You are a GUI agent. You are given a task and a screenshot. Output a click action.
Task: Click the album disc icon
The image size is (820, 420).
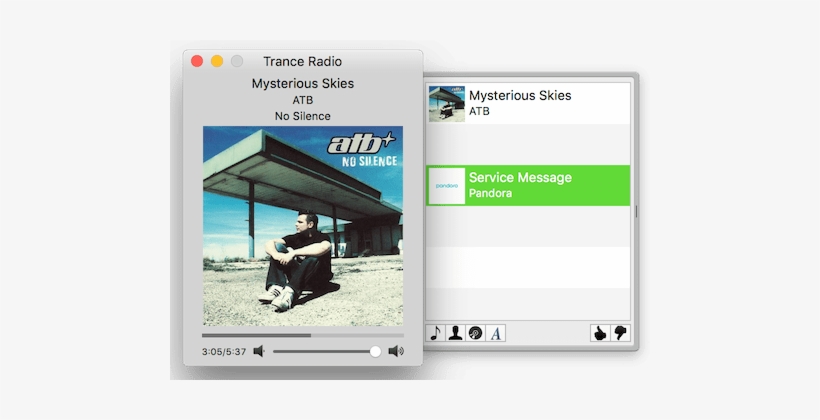point(475,333)
